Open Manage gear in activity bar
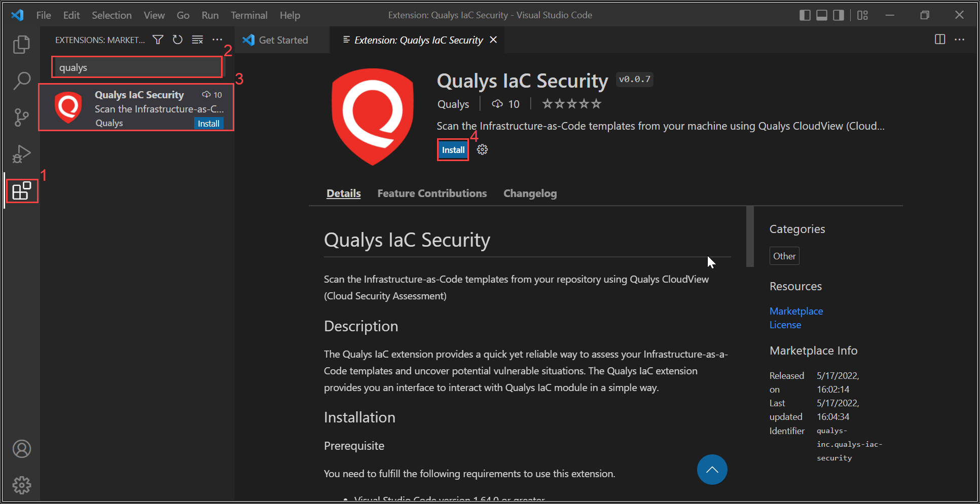 click(22, 485)
